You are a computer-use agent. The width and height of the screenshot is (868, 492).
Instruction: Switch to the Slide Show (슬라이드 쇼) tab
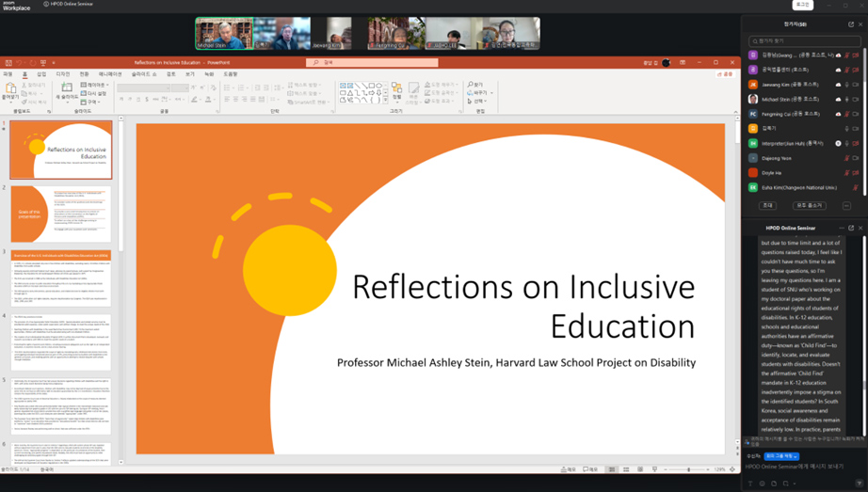(144, 74)
